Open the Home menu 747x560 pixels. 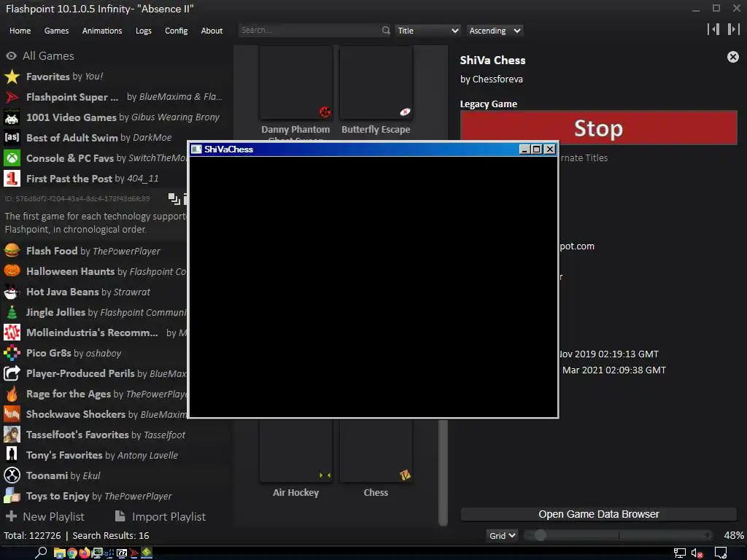point(20,31)
